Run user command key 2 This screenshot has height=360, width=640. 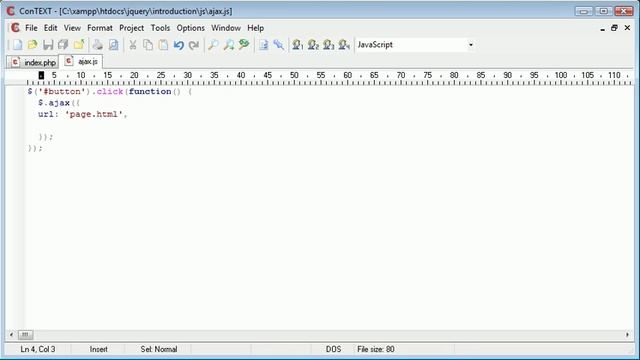tap(313, 45)
